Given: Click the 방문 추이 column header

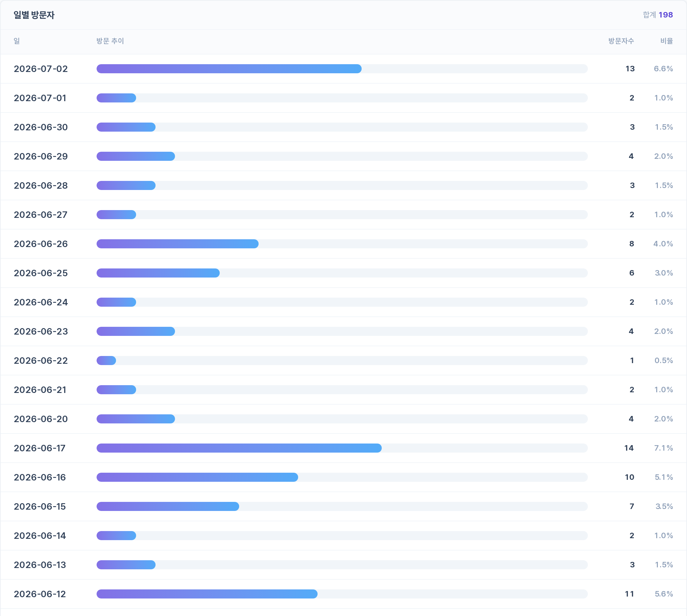Looking at the screenshot, I should [110, 41].
